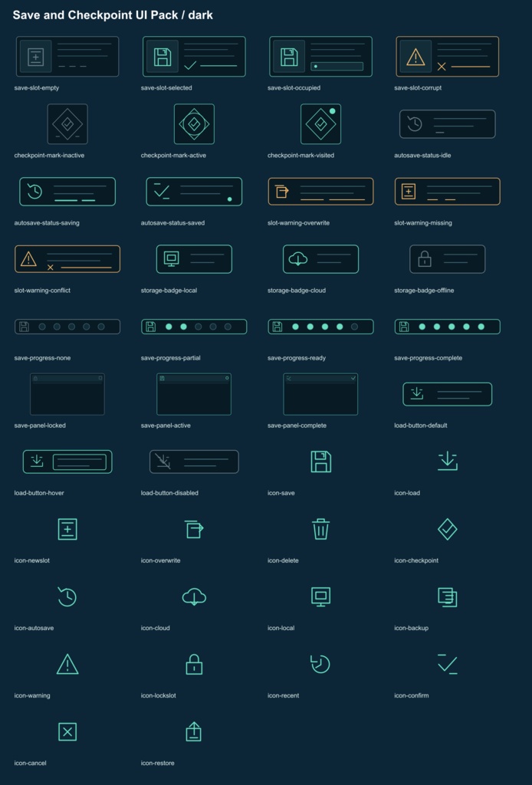Click the save-progress-ready indicator bar
The image size is (532, 785).
(320, 327)
